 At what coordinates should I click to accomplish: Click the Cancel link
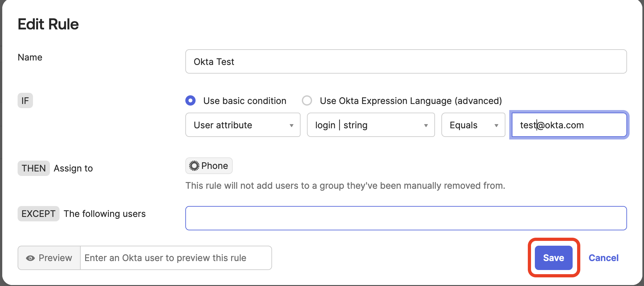point(603,258)
